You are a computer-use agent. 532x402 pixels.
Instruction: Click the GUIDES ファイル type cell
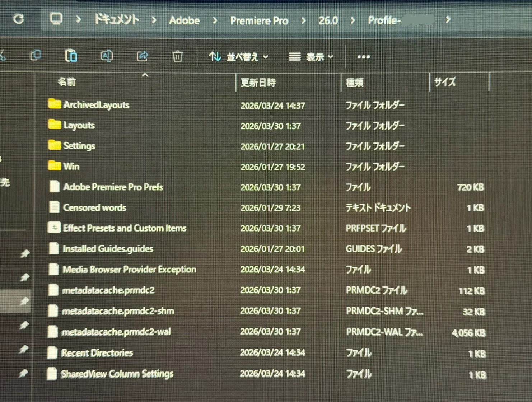pyautogui.click(x=374, y=249)
